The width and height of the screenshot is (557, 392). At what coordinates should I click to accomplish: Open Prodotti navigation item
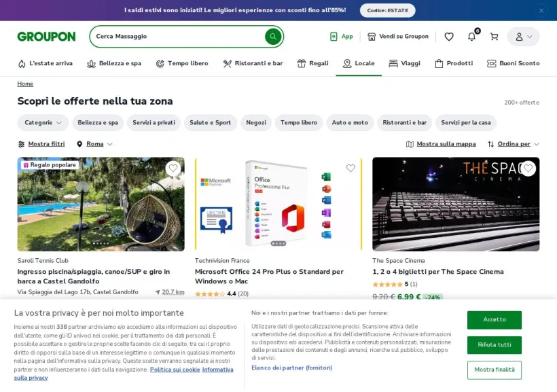454,63
